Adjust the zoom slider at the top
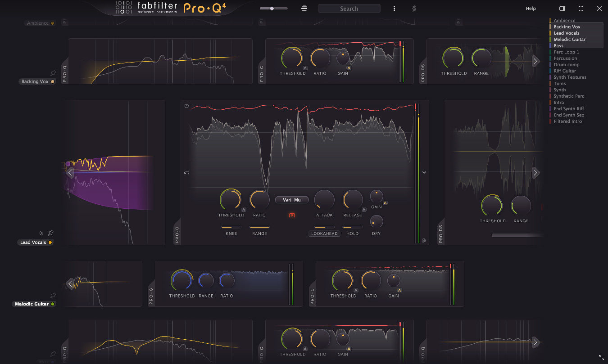This screenshot has width=608, height=364. pos(272,8)
